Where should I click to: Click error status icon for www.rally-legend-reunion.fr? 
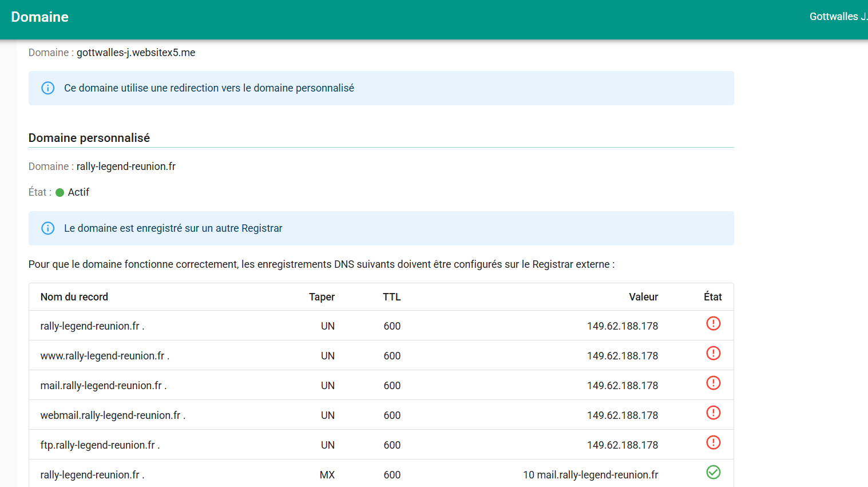coord(713,354)
